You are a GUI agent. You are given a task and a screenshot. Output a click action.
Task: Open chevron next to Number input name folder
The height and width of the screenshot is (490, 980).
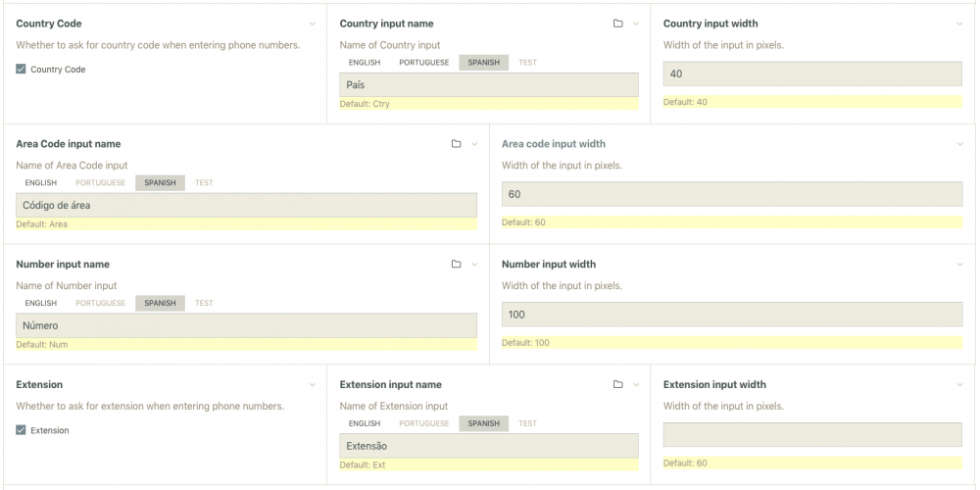474,265
